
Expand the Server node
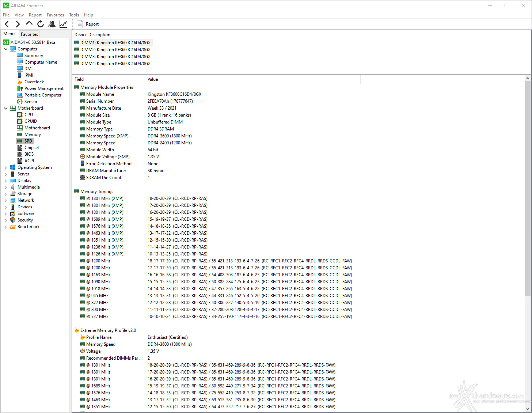(6, 174)
